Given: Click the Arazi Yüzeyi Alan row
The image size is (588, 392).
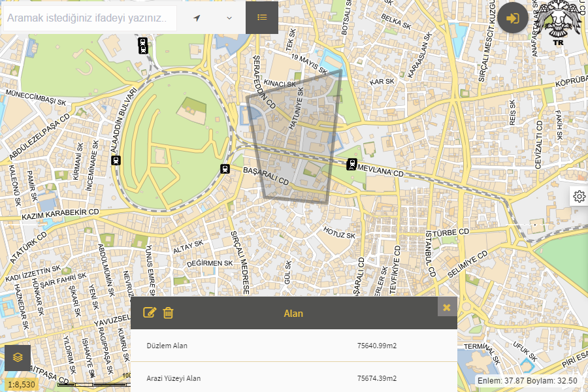Looking at the screenshot, I should [x=293, y=378].
